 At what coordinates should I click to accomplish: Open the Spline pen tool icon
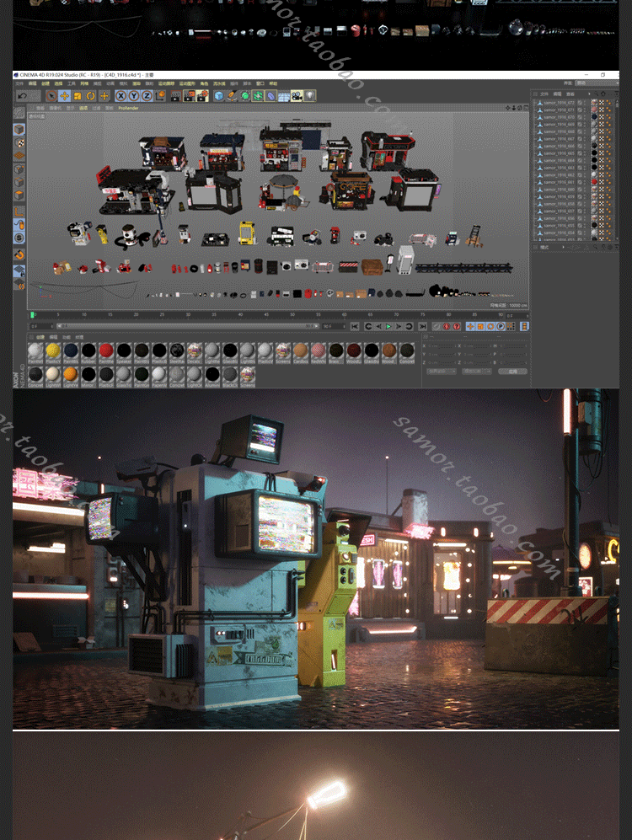pos(232,96)
